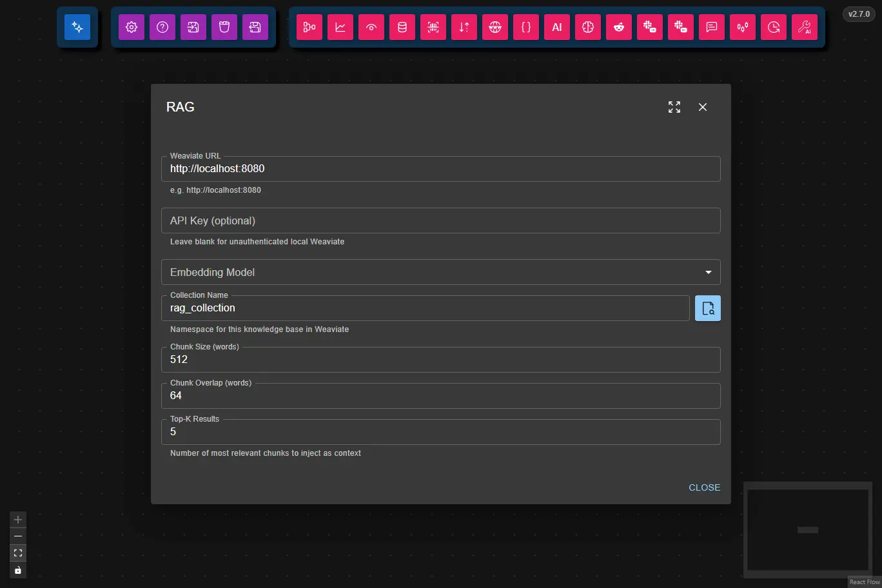882x588 pixels.
Task: Click the CLOSE button in the dialog
Action: click(704, 487)
